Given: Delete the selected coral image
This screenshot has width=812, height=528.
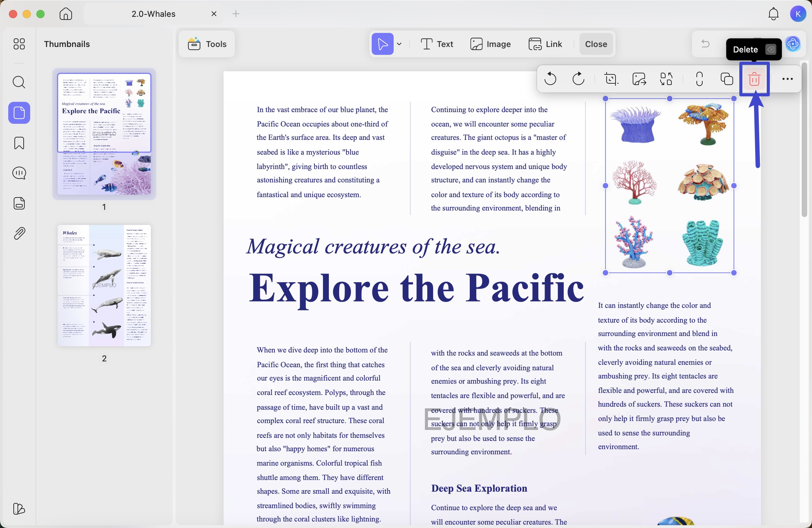Looking at the screenshot, I should click(754, 79).
